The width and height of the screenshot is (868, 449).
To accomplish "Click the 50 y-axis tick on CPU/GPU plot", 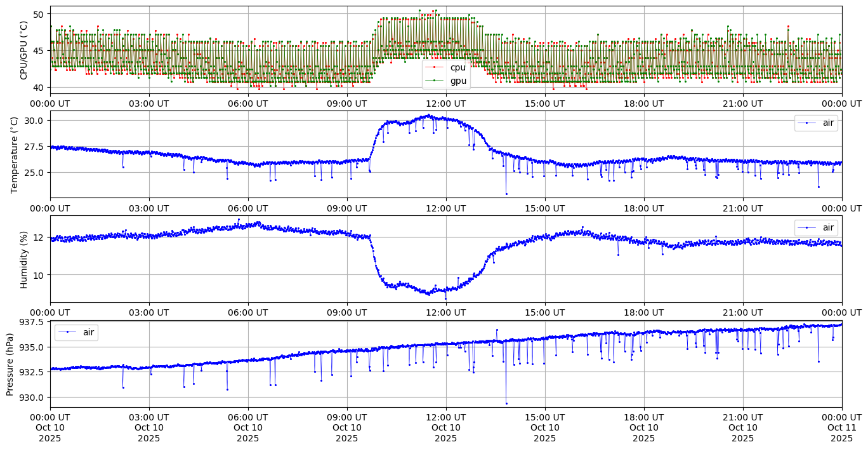I will pos(39,14).
